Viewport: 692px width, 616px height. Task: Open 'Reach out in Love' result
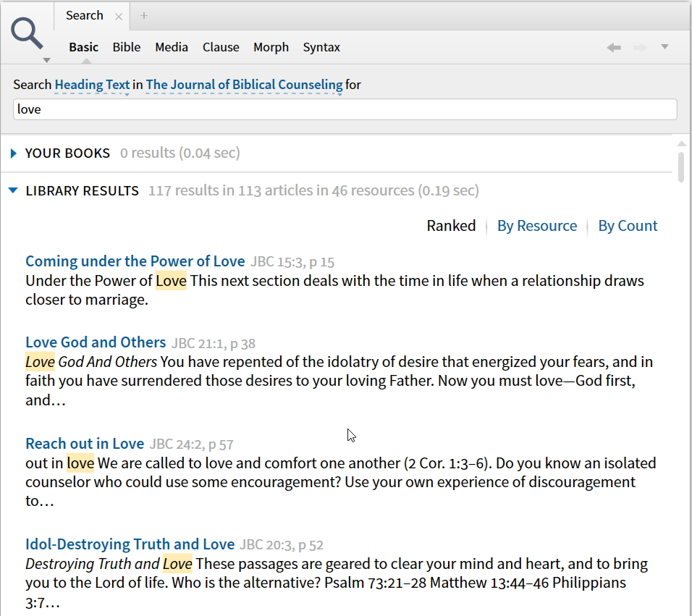coord(85,444)
